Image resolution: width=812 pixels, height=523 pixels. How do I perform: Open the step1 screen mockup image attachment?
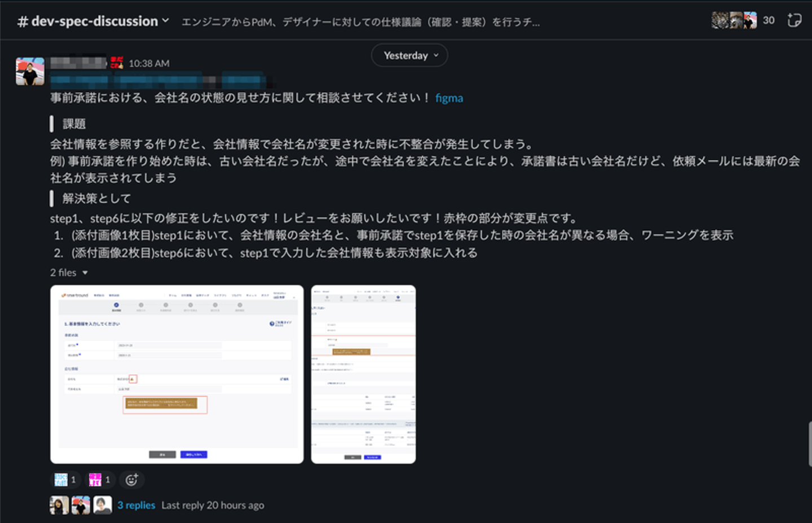[x=177, y=374]
